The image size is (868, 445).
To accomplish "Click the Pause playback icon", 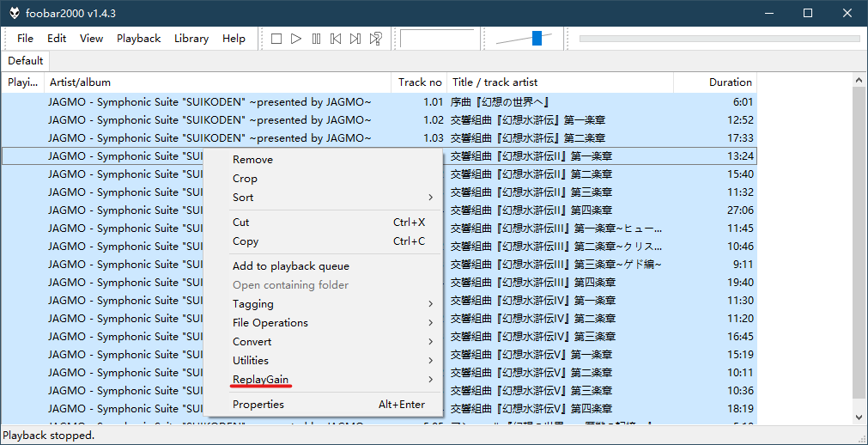I will pos(316,39).
